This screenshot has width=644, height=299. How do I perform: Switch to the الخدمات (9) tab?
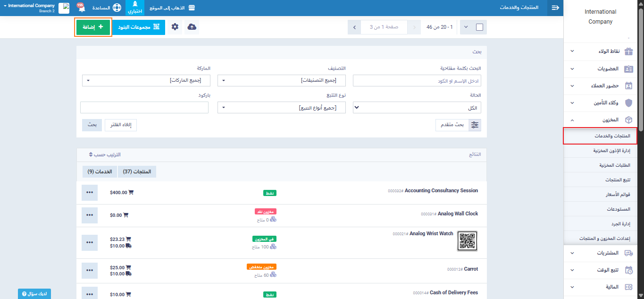100,172
